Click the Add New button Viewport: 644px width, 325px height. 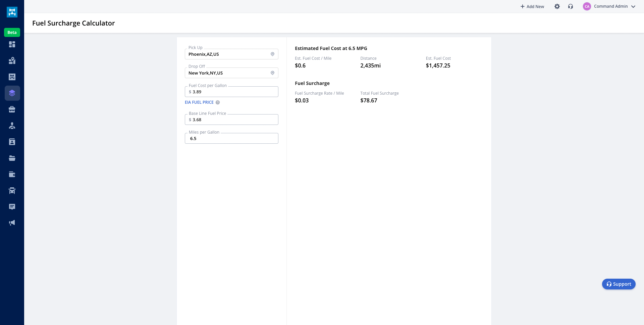pos(532,6)
